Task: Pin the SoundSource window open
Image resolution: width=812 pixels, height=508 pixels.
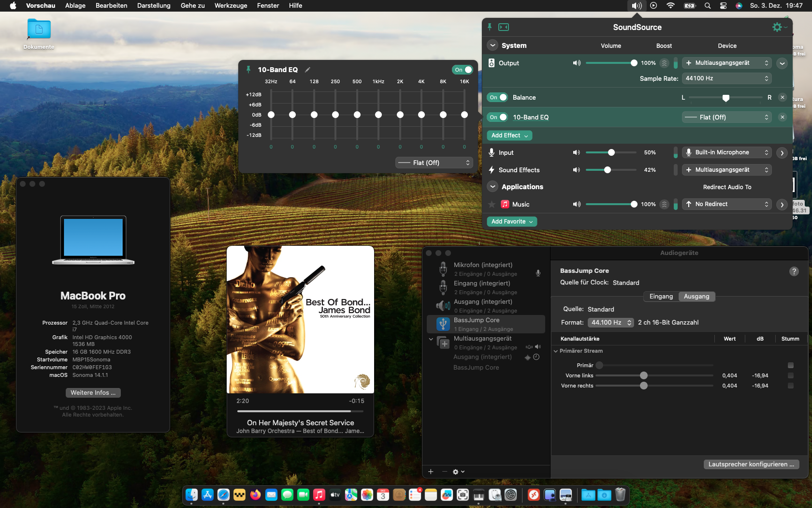Action: coord(490,27)
